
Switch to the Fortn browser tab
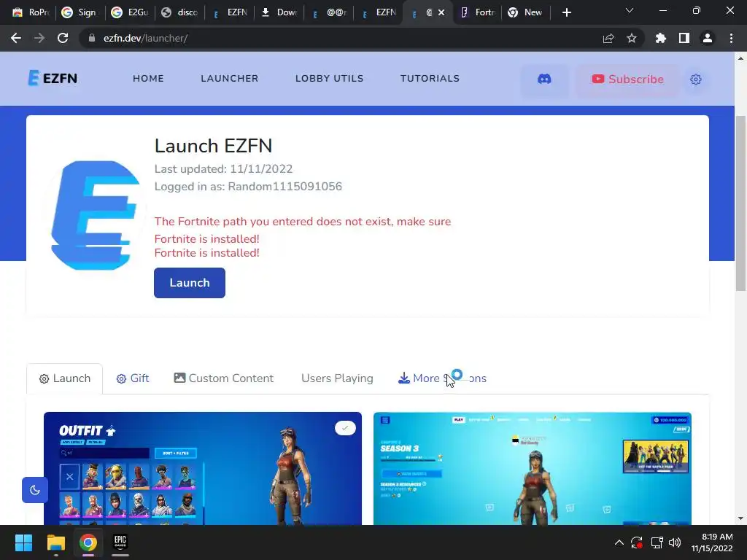click(x=477, y=12)
